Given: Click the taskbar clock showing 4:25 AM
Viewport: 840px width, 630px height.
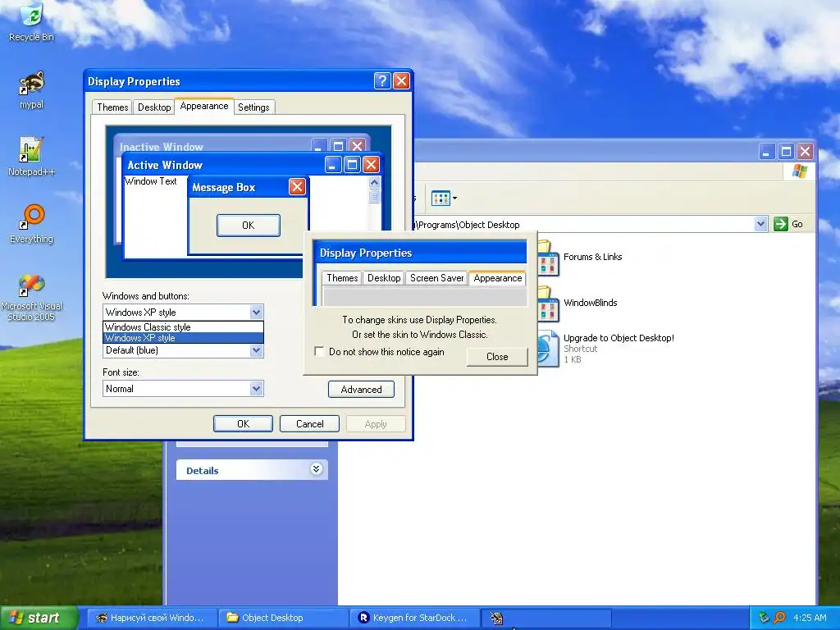Looking at the screenshot, I should point(810,618).
